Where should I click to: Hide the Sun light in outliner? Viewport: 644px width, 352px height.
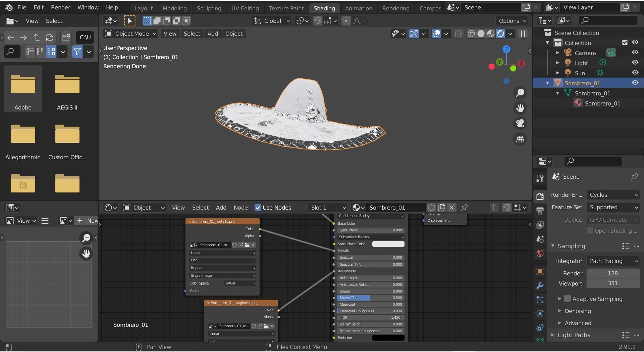click(635, 73)
